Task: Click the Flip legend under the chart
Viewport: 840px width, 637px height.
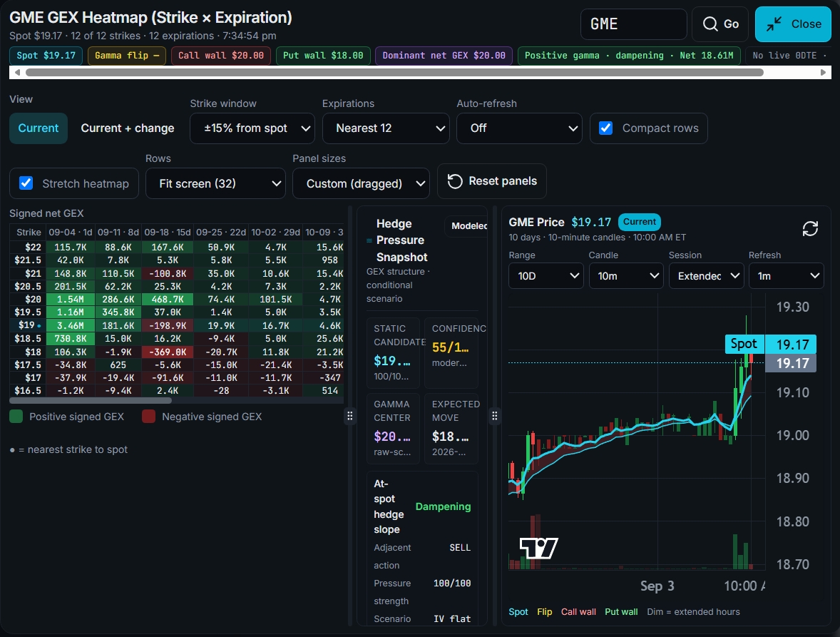Action: click(x=544, y=612)
